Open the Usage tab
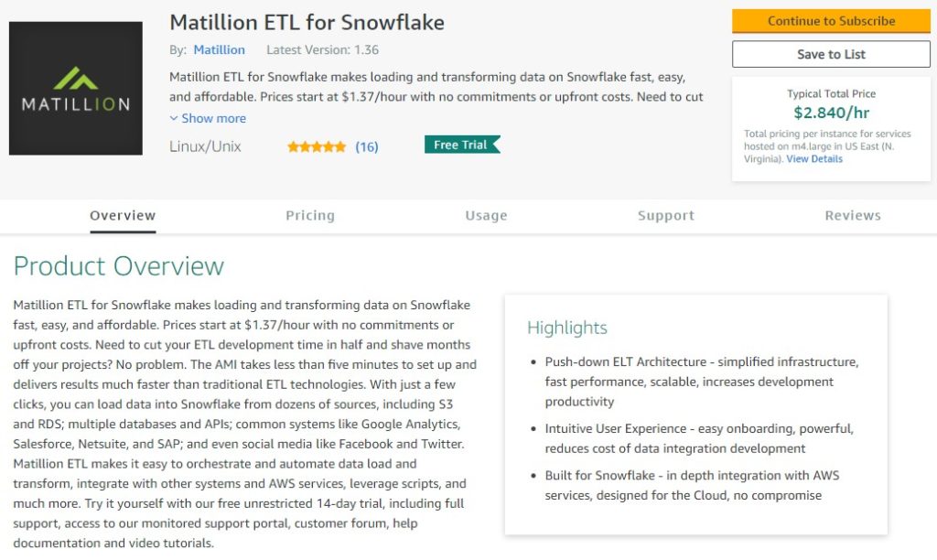Screen dimensions: 937x560 point(486,216)
